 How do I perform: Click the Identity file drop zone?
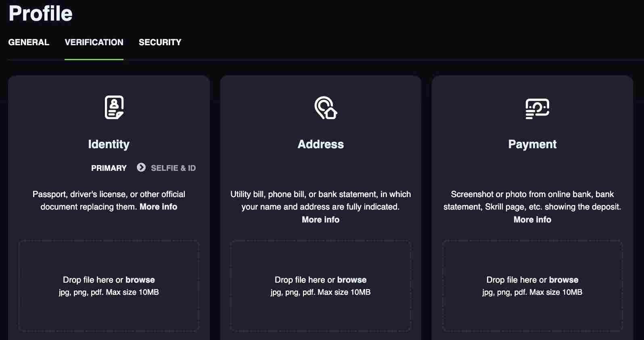point(109,286)
